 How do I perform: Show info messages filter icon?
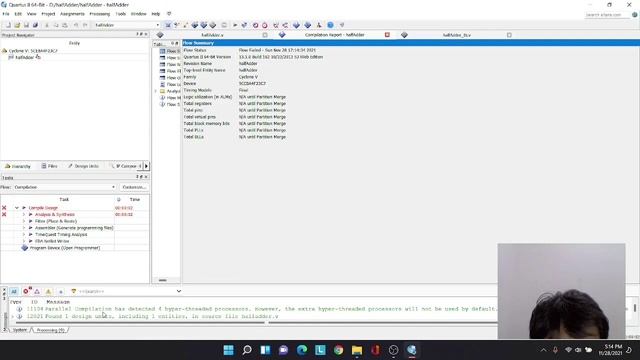pyautogui.click(x=60, y=291)
